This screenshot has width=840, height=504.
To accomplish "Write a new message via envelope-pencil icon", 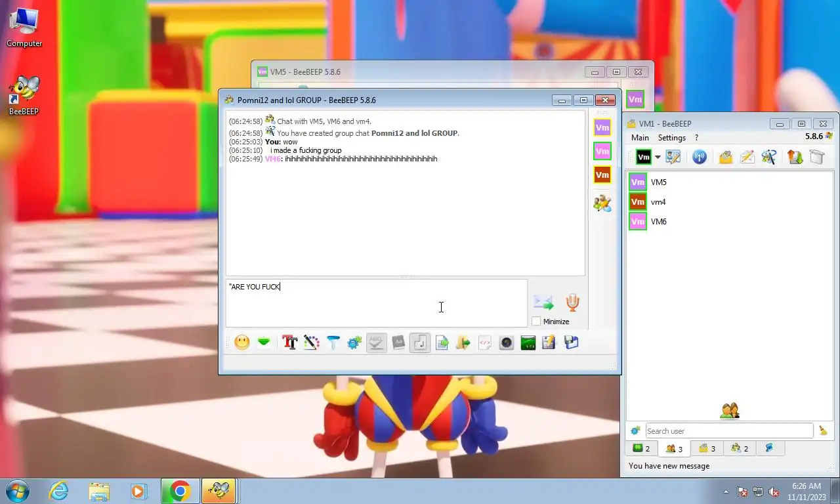I will (747, 157).
